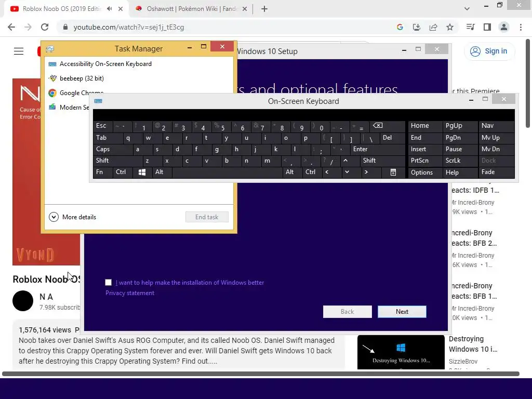Image resolution: width=532 pixels, height=399 pixels.
Task: Select beebeep (32 bit) in Task Manager
Action: tap(139, 78)
